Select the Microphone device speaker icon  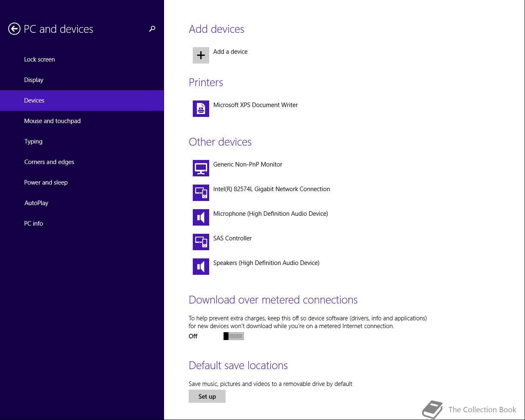click(201, 217)
